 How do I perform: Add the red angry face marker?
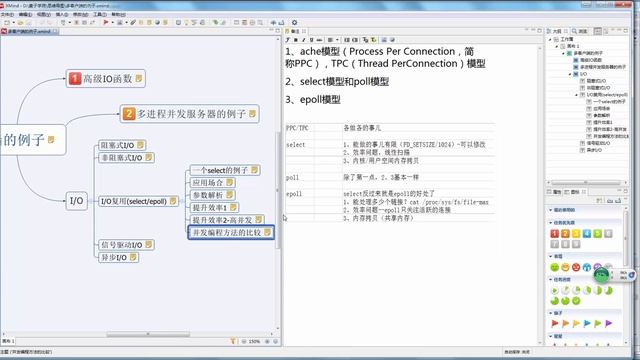(576, 267)
